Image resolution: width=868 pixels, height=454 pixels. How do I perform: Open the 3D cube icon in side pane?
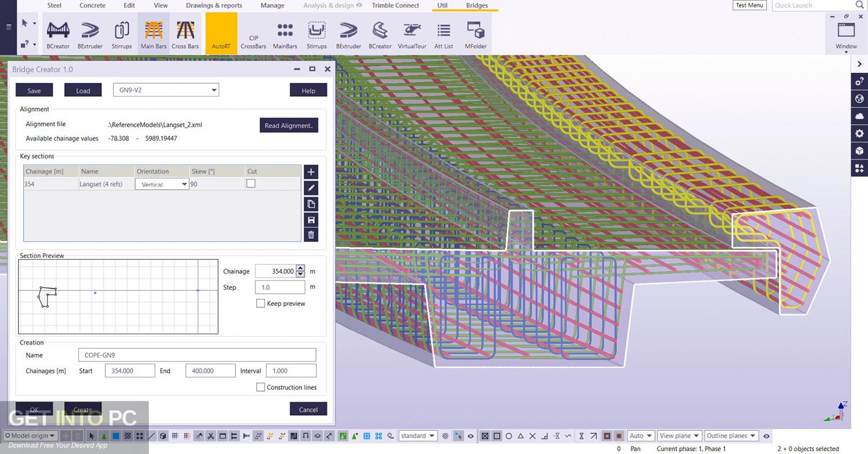pos(859,151)
